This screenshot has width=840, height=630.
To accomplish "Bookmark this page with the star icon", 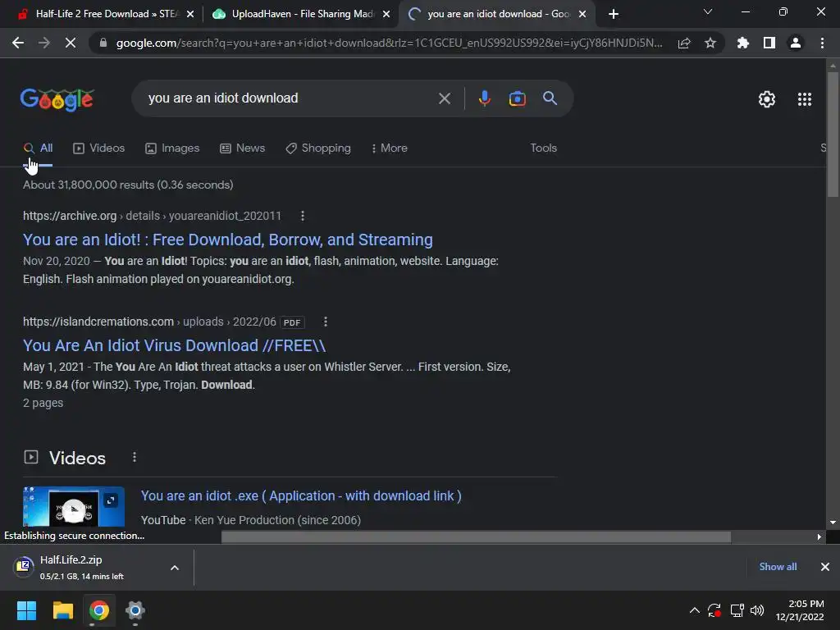I will point(710,43).
